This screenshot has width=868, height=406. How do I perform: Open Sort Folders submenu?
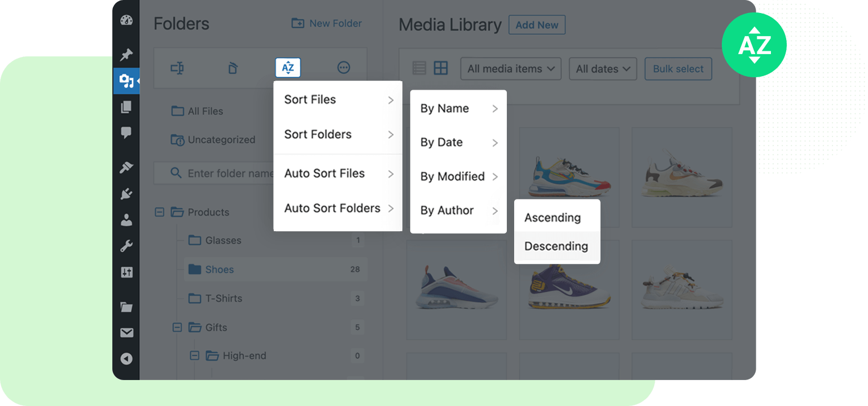337,134
